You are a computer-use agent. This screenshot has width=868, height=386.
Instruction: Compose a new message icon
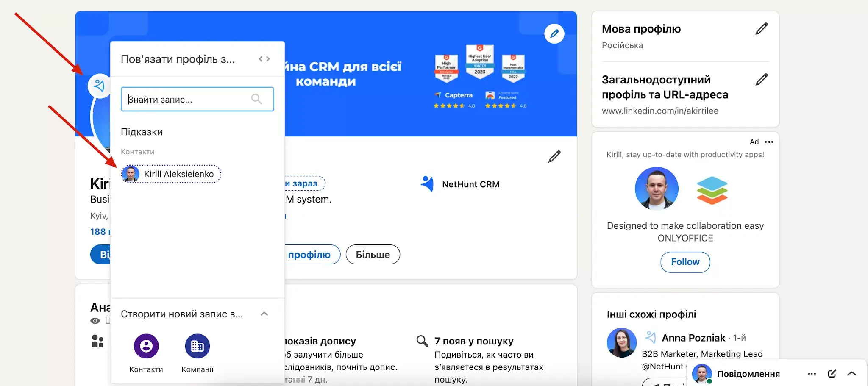tap(832, 374)
